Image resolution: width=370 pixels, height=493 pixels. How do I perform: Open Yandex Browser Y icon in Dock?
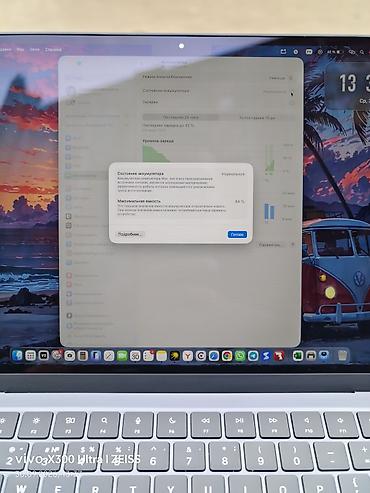[188, 356]
